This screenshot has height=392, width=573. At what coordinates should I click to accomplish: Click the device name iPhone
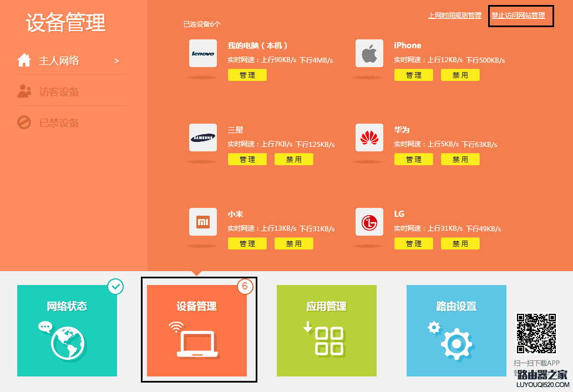(x=408, y=45)
